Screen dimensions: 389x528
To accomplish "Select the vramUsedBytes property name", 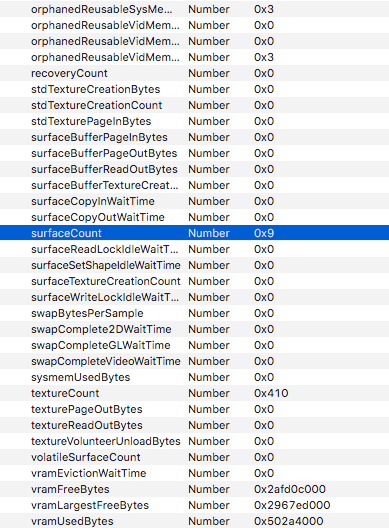I will 72,521.
